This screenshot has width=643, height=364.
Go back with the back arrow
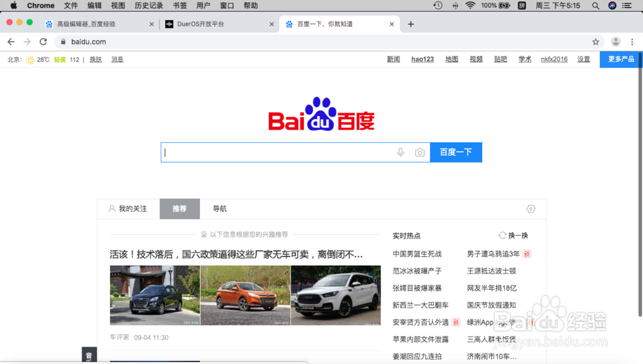11,41
